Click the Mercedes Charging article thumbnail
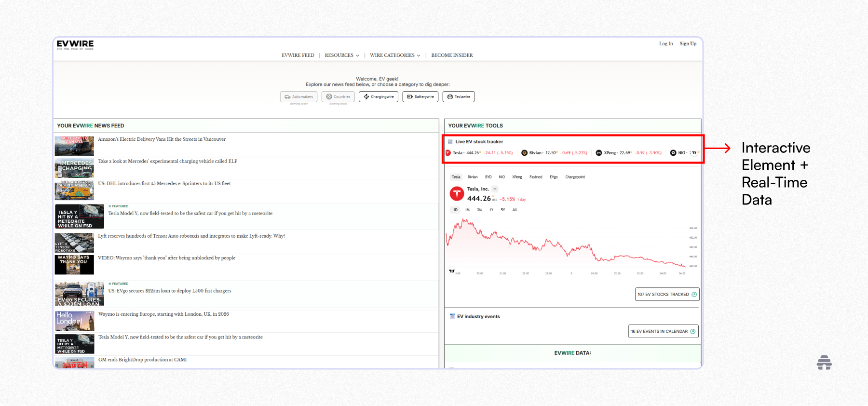Screen dimensions: 868x406 74,168
